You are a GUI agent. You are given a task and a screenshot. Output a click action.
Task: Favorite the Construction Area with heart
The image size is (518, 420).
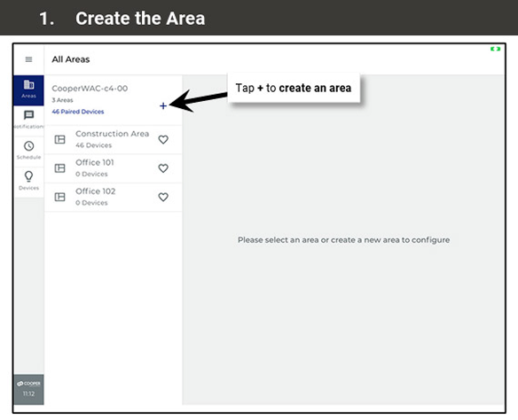pyautogui.click(x=163, y=140)
